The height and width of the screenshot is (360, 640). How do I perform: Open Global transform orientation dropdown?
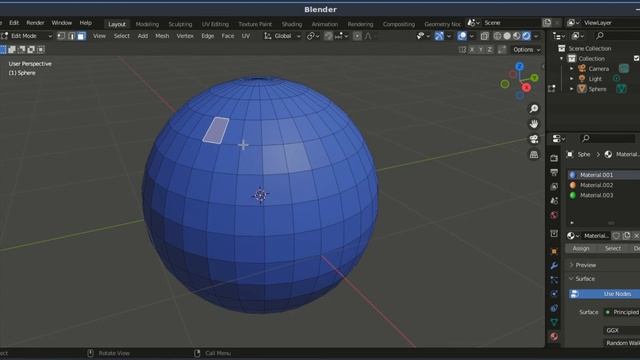pyautogui.click(x=282, y=36)
